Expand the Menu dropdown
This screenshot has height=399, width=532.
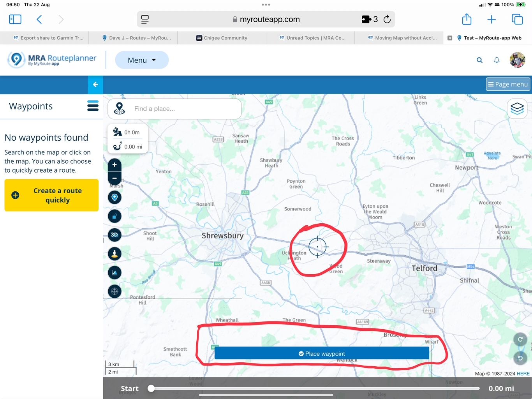pyautogui.click(x=142, y=60)
